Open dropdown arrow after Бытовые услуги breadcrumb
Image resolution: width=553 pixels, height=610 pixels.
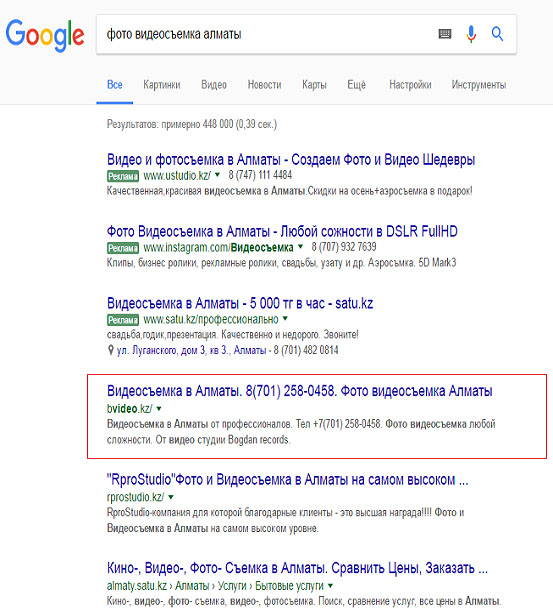330,585
